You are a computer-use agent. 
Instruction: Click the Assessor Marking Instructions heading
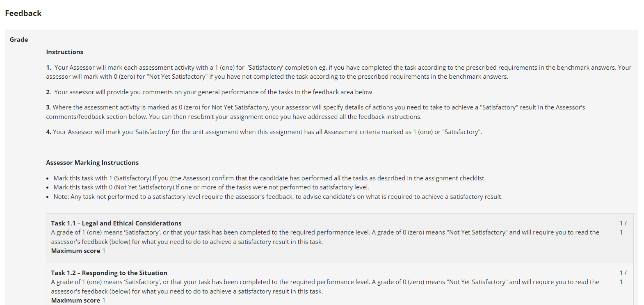pos(92,163)
